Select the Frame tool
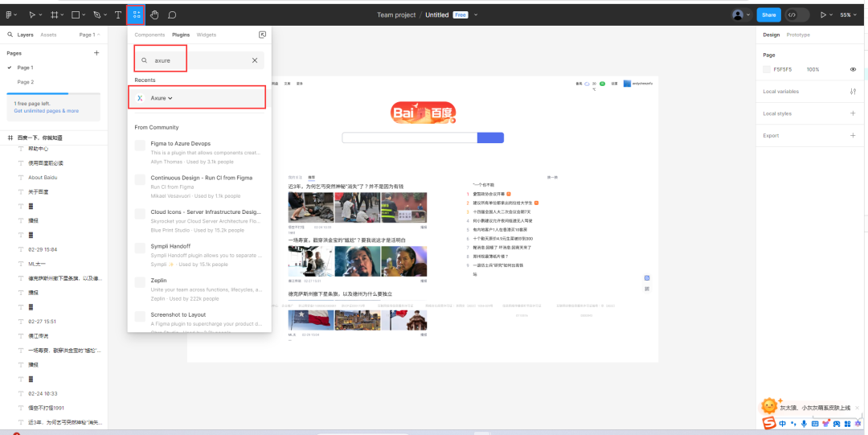The width and height of the screenshot is (868, 435). coord(55,15)
